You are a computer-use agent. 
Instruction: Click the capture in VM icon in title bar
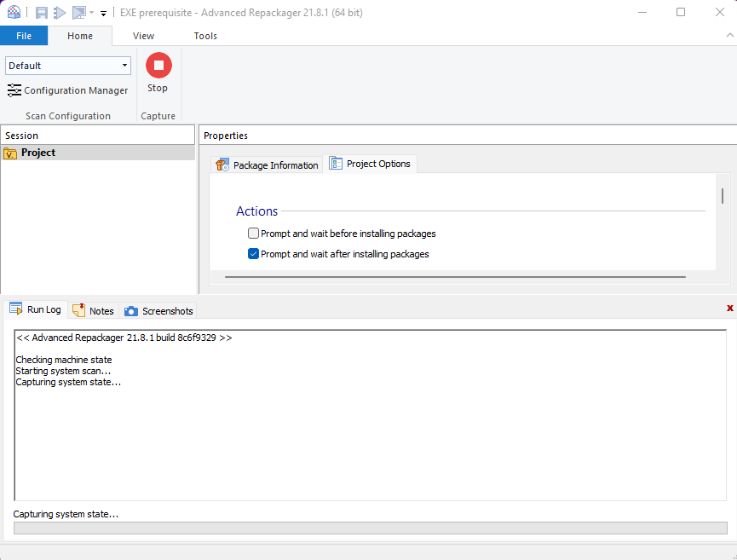click(x=79, y=13)
